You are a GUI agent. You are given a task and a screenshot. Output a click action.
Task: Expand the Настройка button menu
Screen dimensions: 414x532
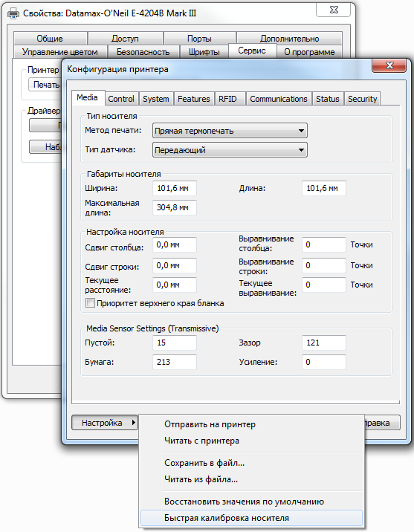pyautogui.click(x=105, y=423)
